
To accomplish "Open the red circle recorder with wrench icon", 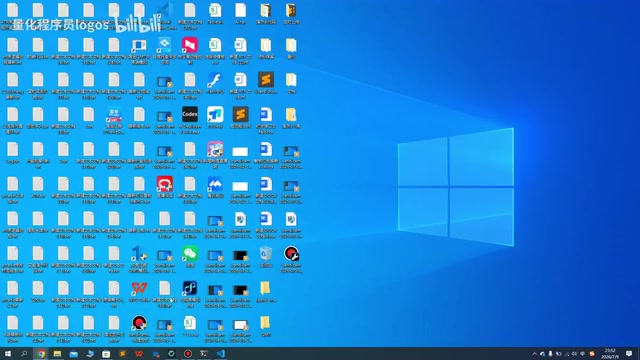I will pos(291,254).
